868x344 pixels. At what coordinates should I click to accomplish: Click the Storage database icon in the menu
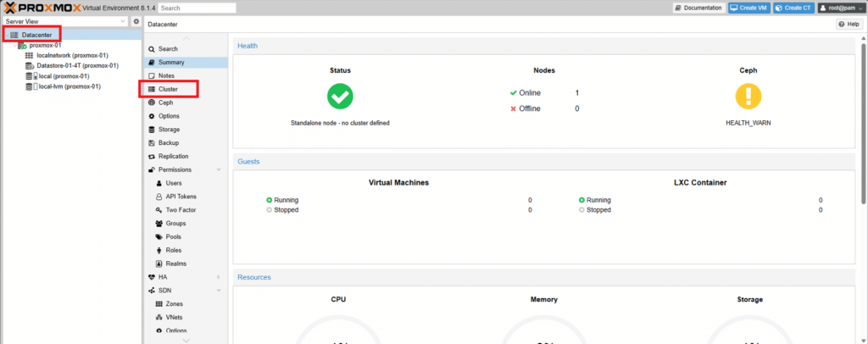[x=153, y=130]
